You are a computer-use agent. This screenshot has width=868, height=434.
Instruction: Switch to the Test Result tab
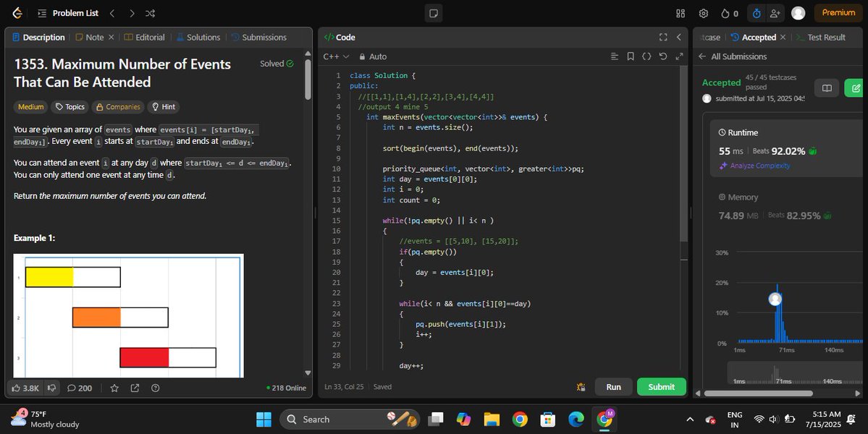[x=821, y=37]
